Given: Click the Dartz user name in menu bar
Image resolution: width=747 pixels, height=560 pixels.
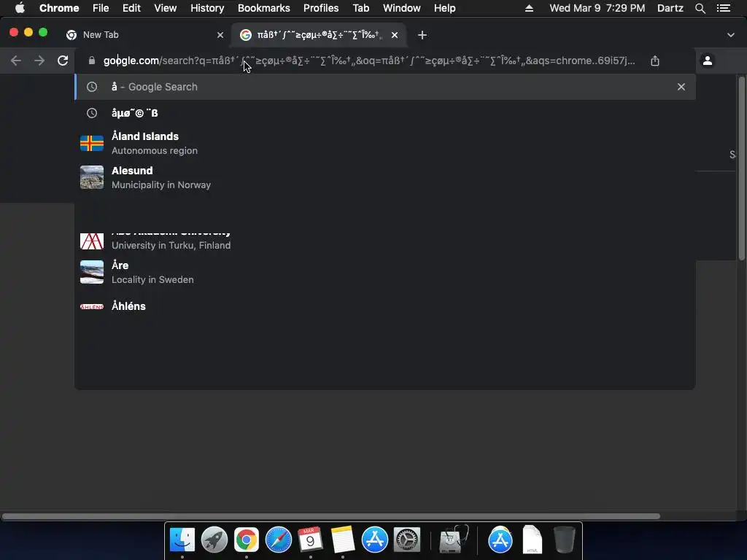Looking at the screenshot, I should pyautogui.click(x=670, y=8).
